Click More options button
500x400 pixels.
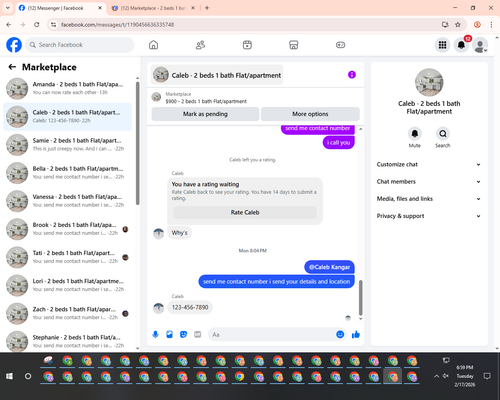click(310, 114)
